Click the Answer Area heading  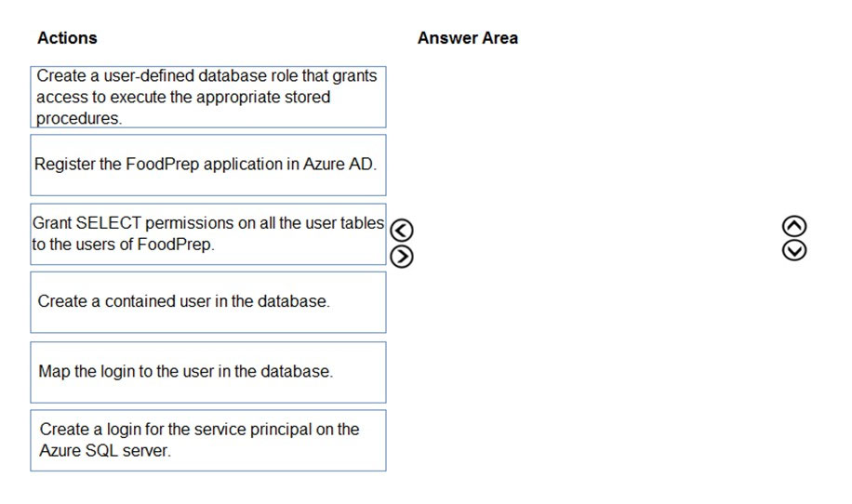tap(467, 38)
